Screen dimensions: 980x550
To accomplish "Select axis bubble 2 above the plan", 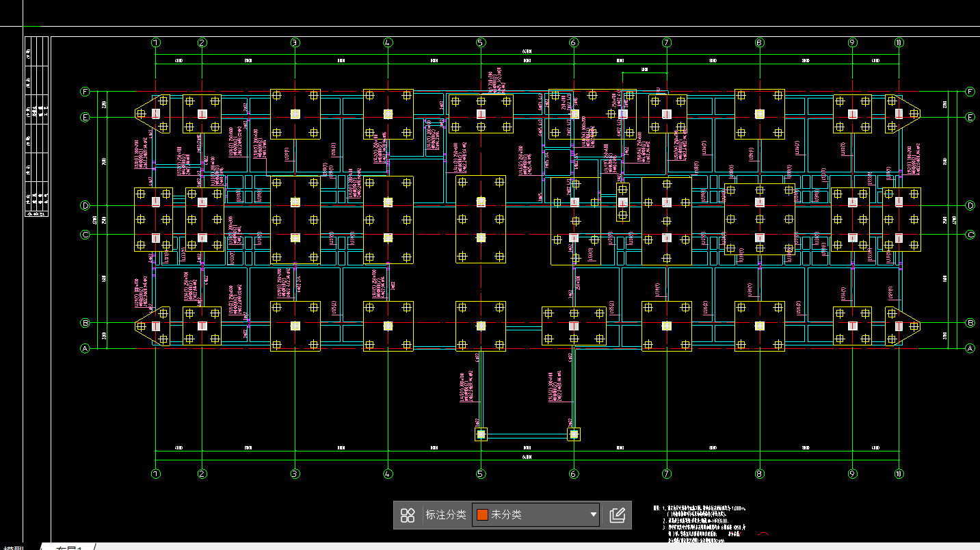I will pyautogui.click(x=202, y=42).
